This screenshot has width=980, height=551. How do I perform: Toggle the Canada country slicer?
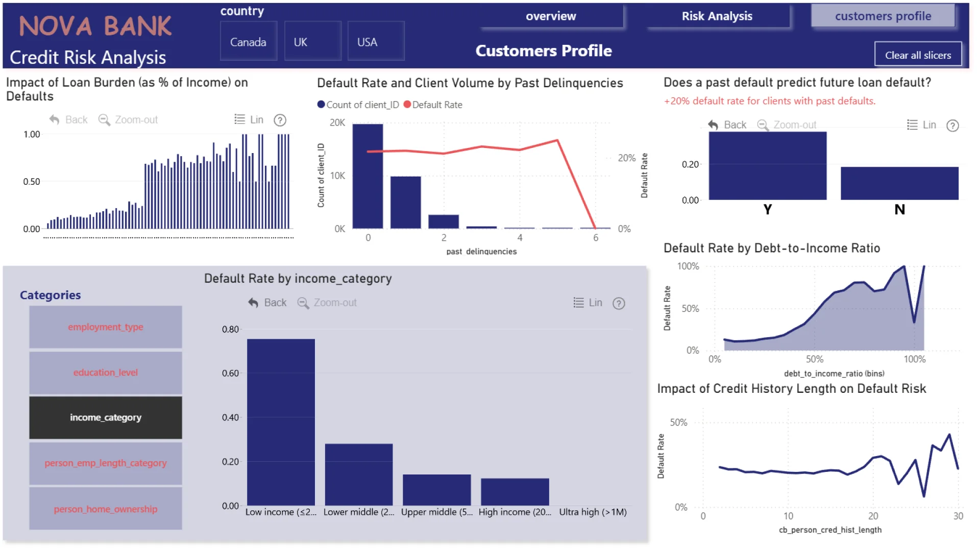point(248,42)
